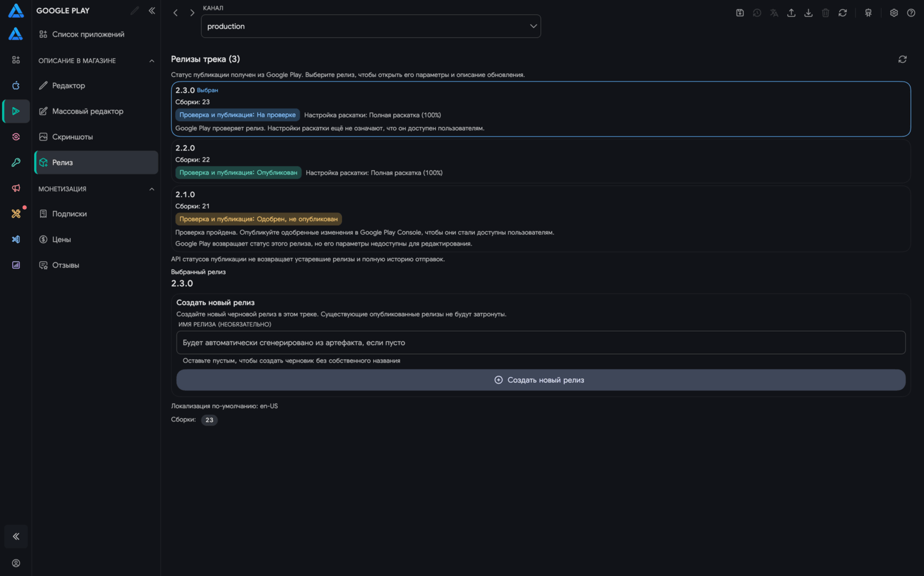
Task: Click the Создать новый релиз button
Action: click(541, 380)
